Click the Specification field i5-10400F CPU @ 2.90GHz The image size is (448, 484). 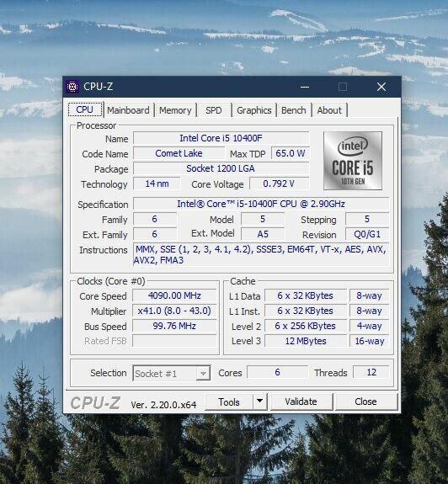click(261, 204)
